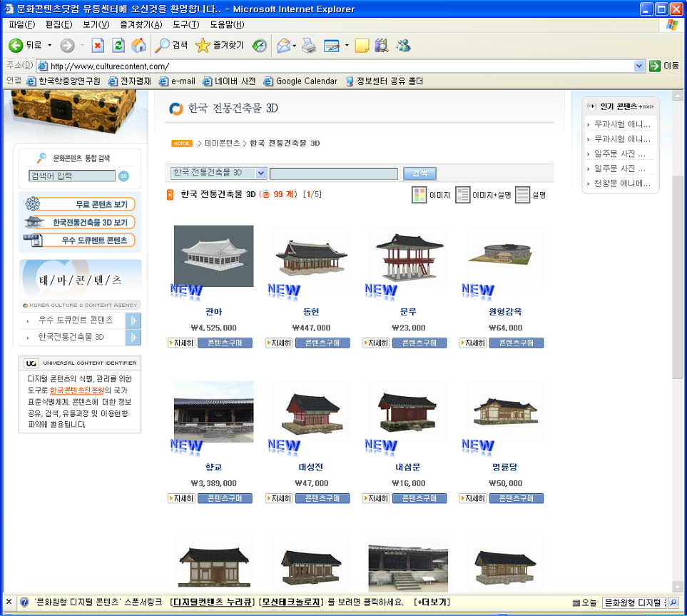
Task: Click the Stop page loading icon
Action: coord(98,45)
